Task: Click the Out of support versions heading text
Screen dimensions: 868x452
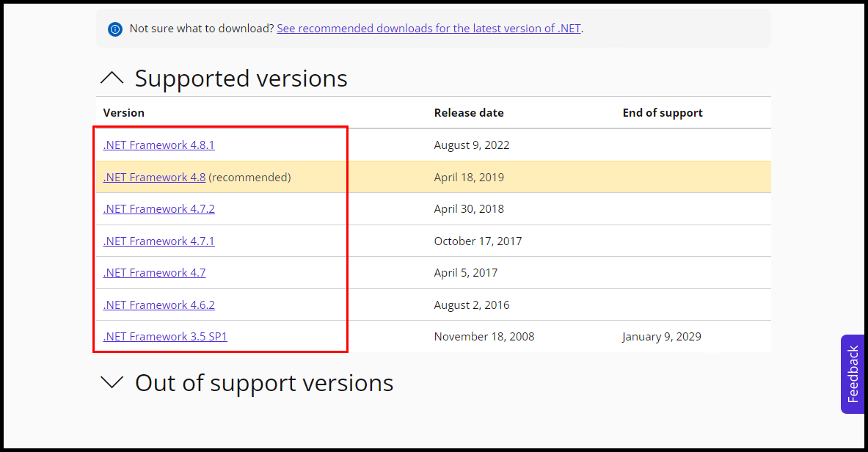Action: [x=264, y=382]
